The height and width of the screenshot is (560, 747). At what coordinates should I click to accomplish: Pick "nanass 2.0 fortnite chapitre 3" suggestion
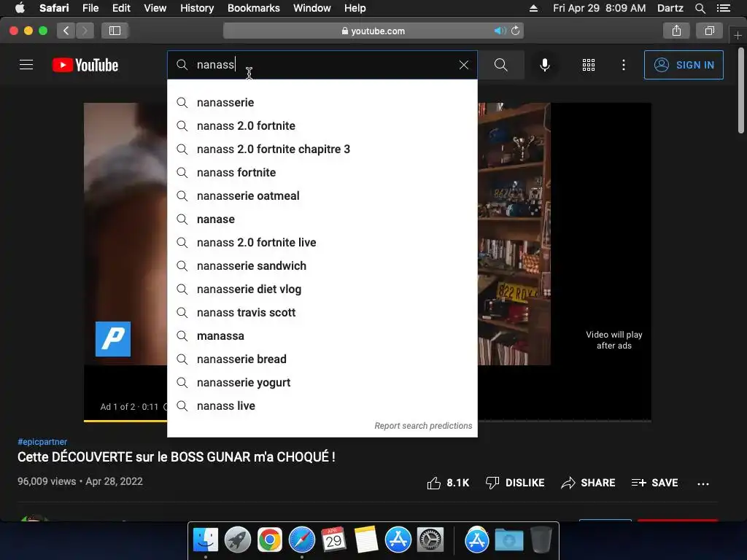click(x=322, y=149)
